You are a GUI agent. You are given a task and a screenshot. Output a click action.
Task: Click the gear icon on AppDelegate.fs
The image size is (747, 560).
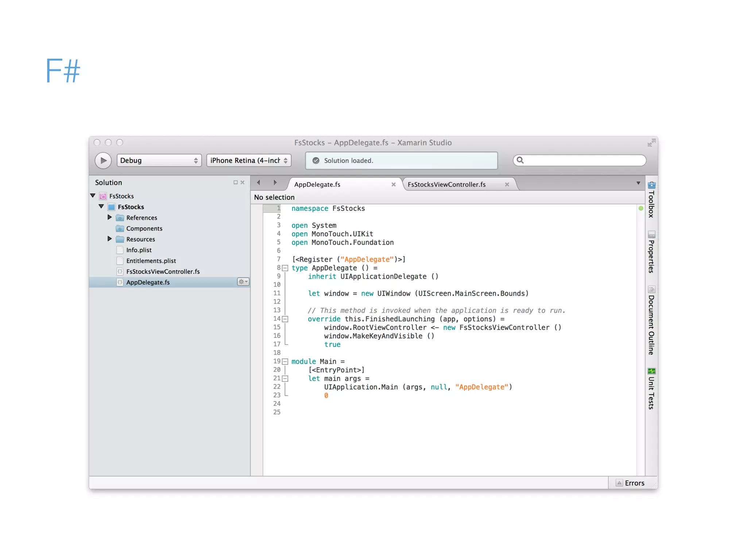tap(243, 282)
